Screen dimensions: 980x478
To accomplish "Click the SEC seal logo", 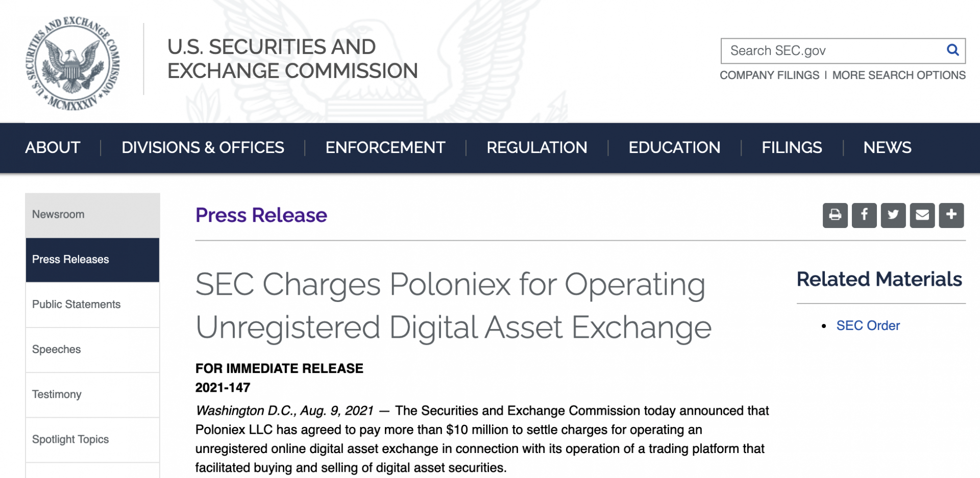I will pos(72,63).
